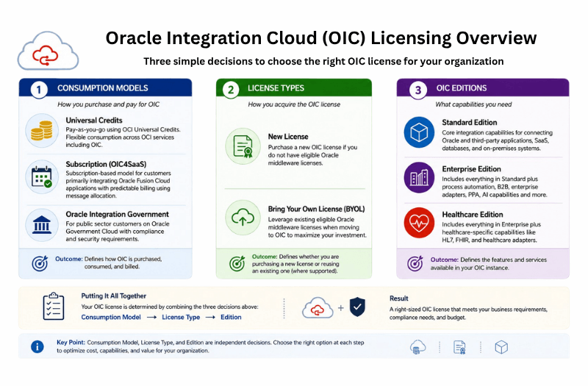Click the cloud icon before the plus sign

318,307
